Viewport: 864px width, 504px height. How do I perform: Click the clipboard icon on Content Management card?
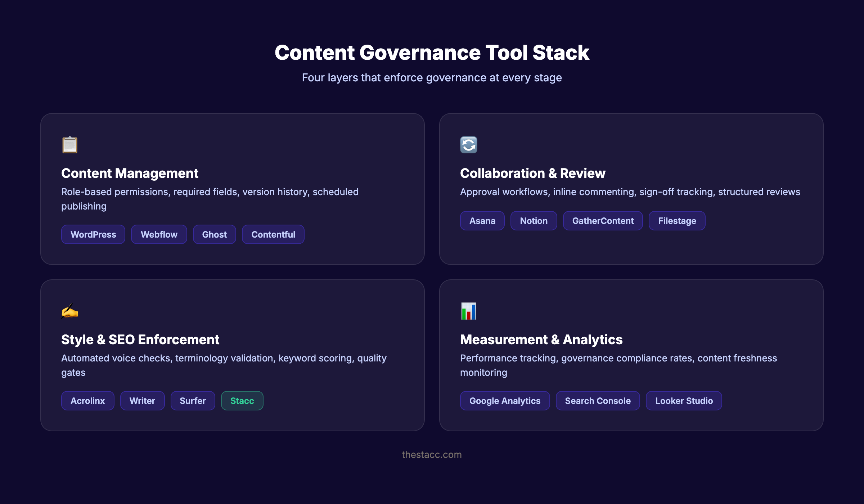coord(71,145)
